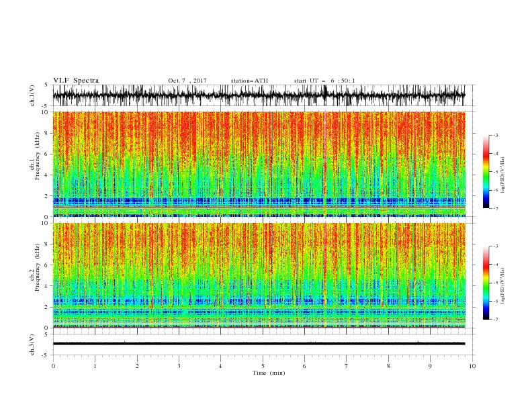The width and height of the screenshot is (532, 411).
Task: Click ch.2 frequency tick "2"
Action: [47, 307]
